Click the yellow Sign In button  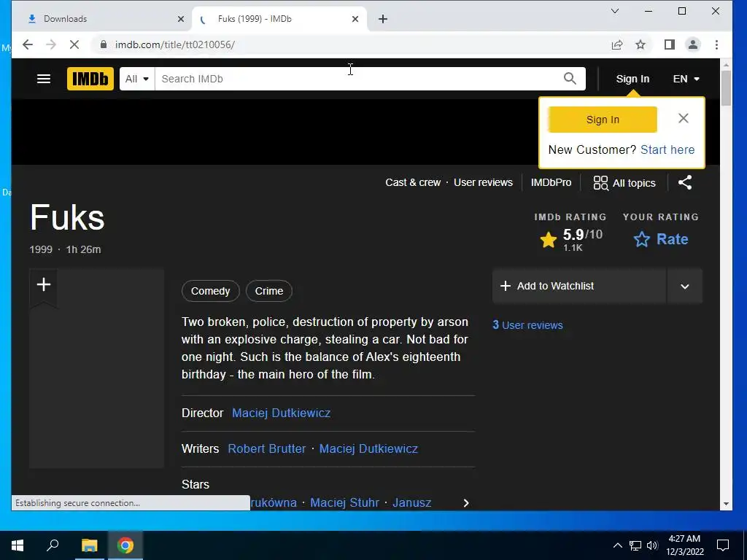[603, 120]
